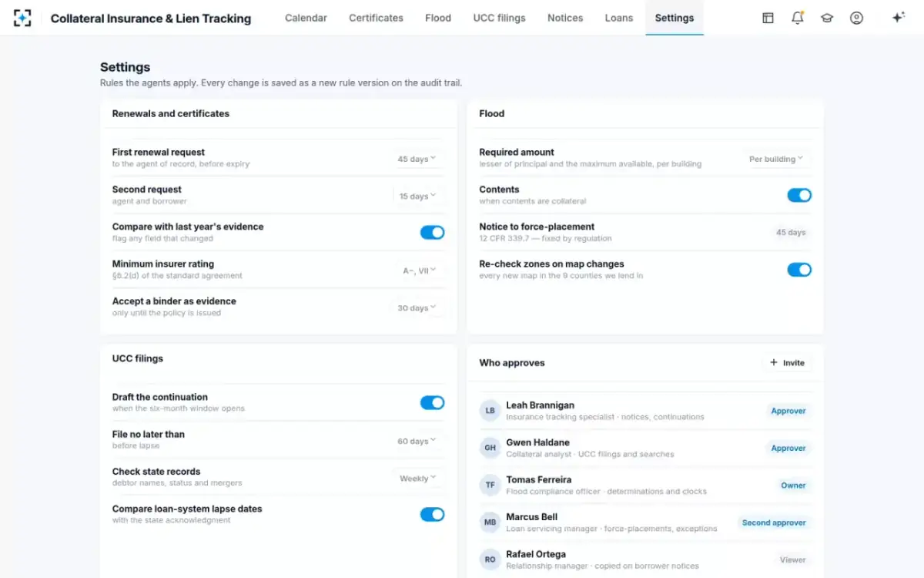Click the Required amount label
The height and width of the screenshot is (578, 924).
point(517,152)
